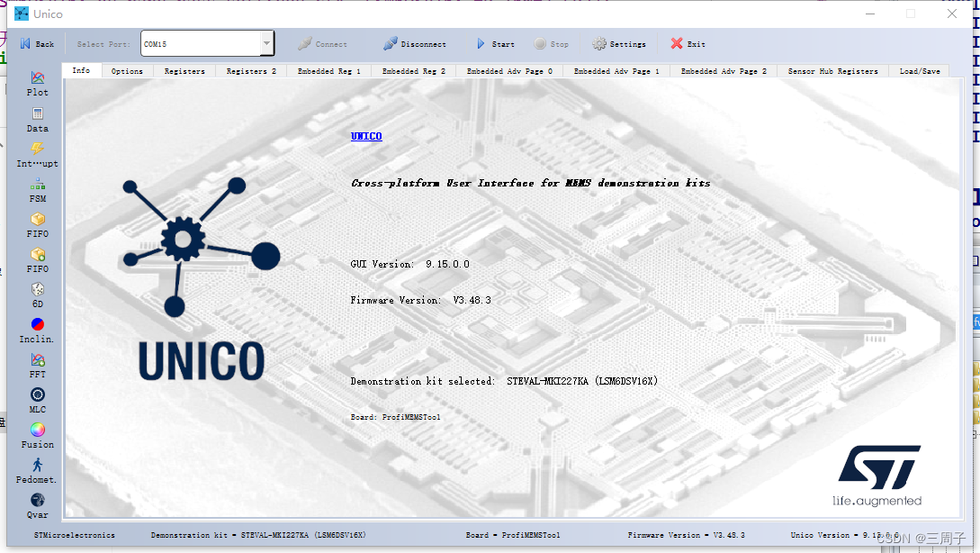Click the ST life.augmented logo
The height and width of the screenshot is (553, 980).
coord(878,476)
